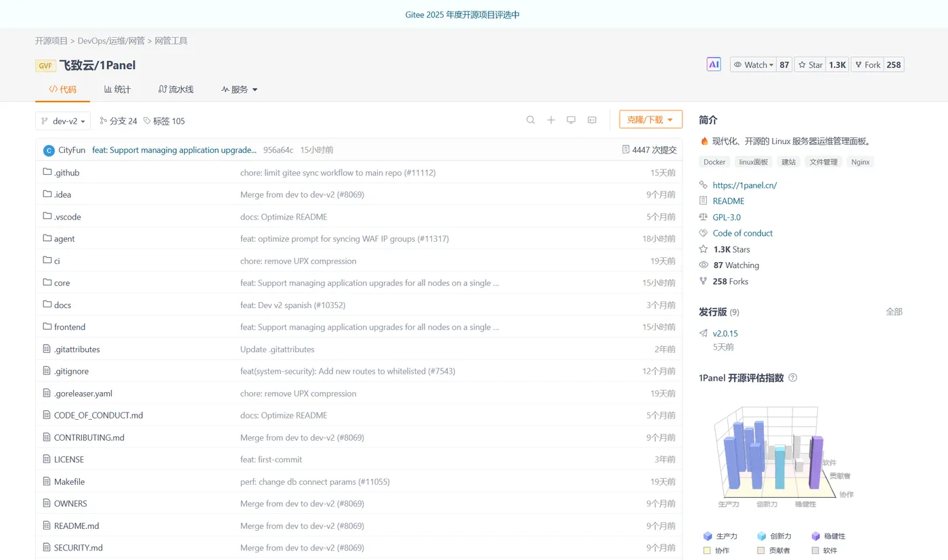Open the Web IDE monitor icon

click(572, 120)
